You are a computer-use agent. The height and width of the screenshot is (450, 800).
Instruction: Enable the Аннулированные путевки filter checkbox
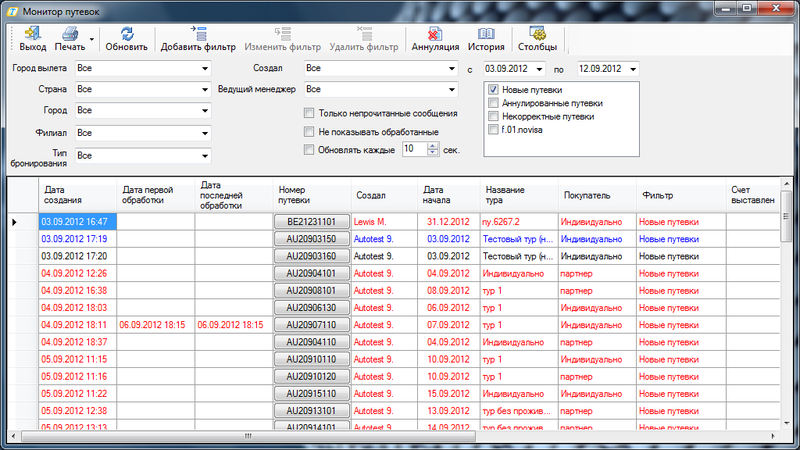pyautogui.click(x=494, y=103)
